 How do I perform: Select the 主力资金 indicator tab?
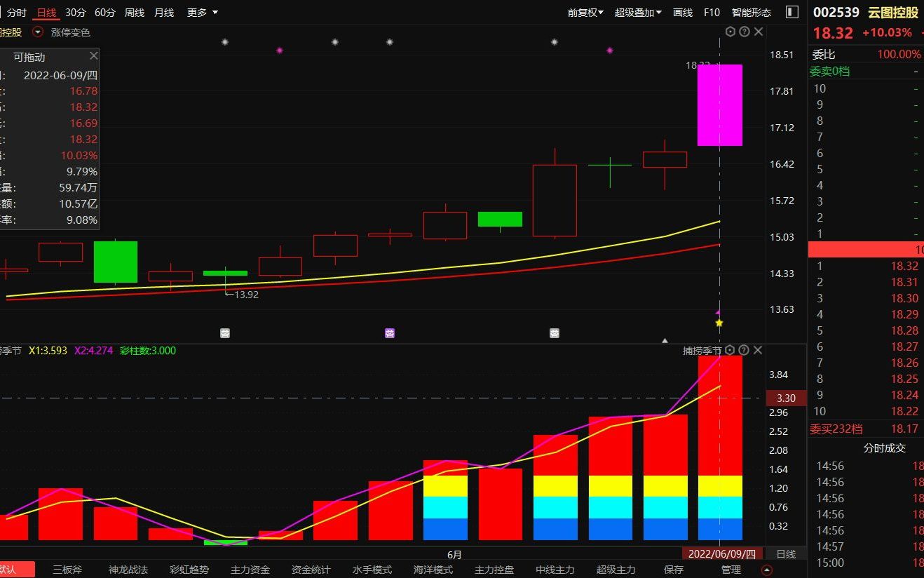click(x=250, y=570)
